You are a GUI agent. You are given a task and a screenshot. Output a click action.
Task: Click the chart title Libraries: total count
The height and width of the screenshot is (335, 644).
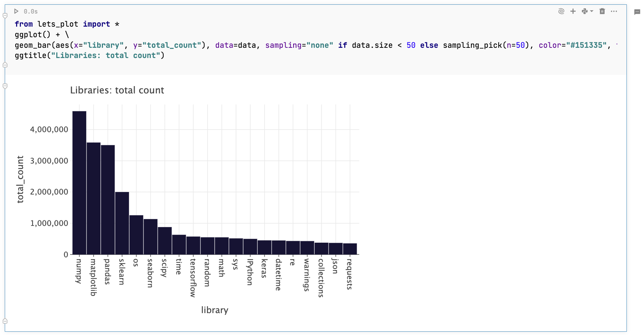pyautogui.click(x=117, y=90)
